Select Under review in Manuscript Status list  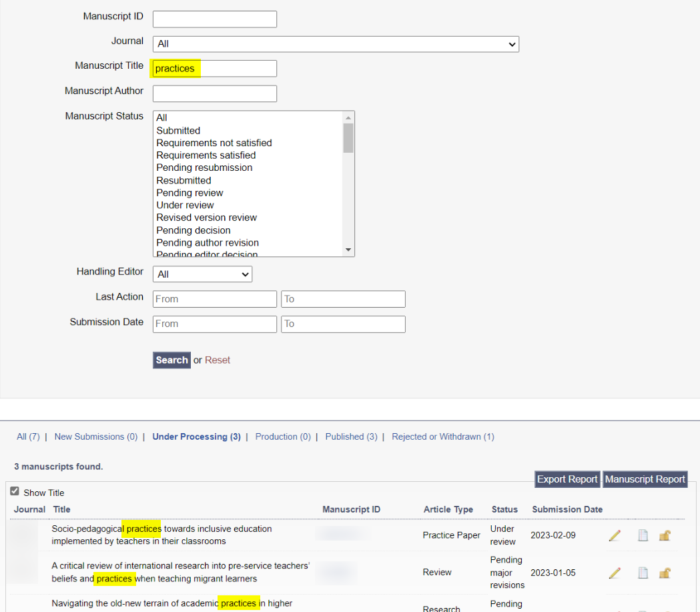point(185,205)
